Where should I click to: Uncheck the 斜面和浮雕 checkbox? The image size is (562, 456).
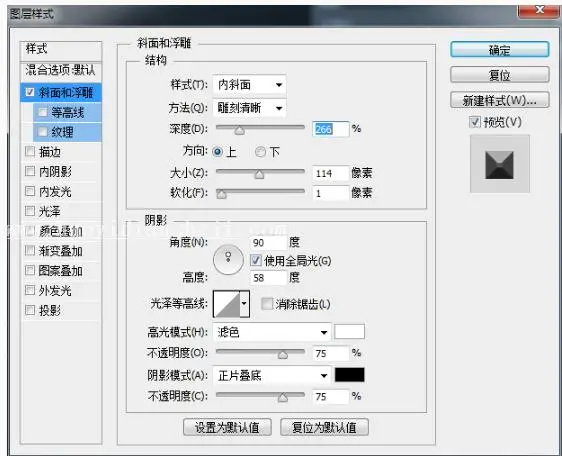[30, 92]
